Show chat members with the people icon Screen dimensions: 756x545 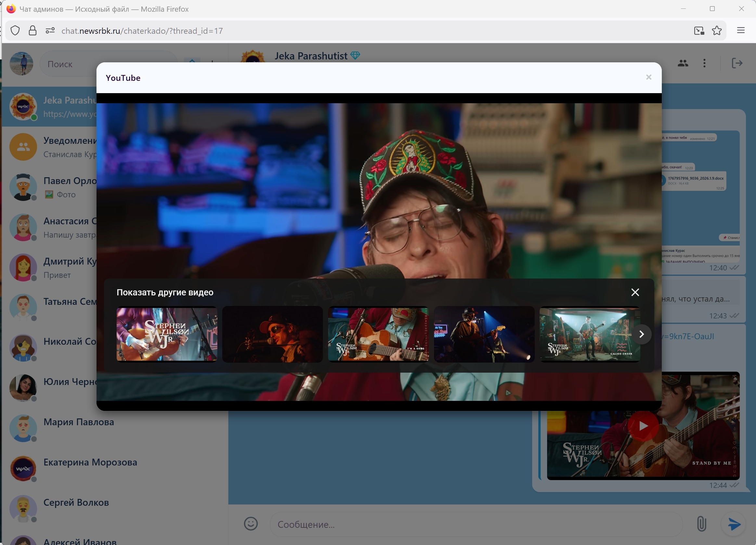click(682, 63)
